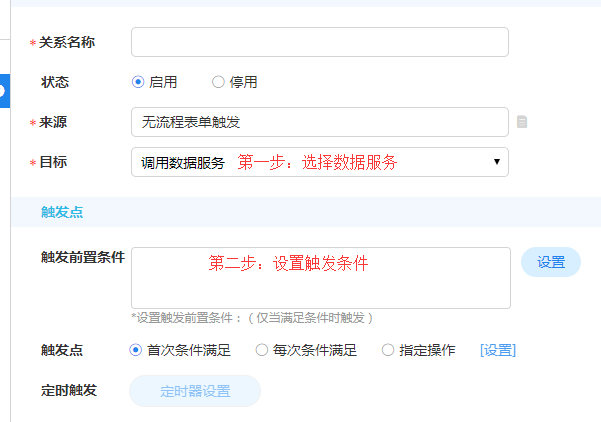Select the 启用 status radio button
This screenshot has height=422, width=601.
138,82
